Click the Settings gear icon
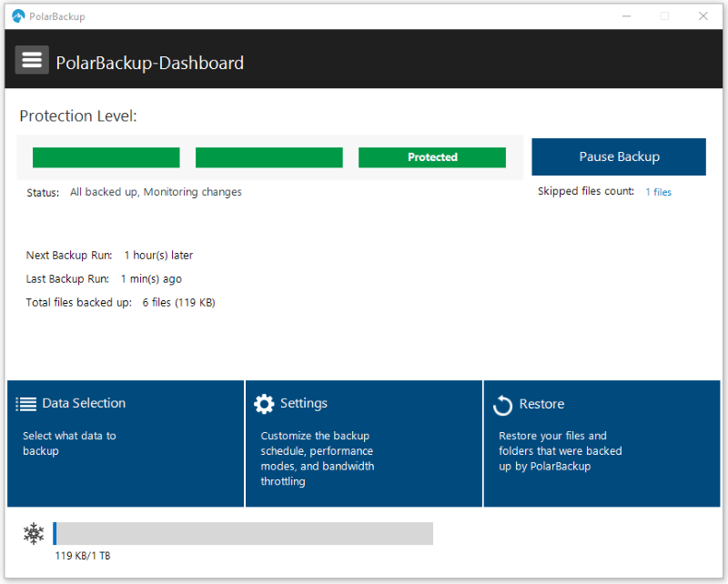This screenshot has height=584, width=728. click(264, 404)
